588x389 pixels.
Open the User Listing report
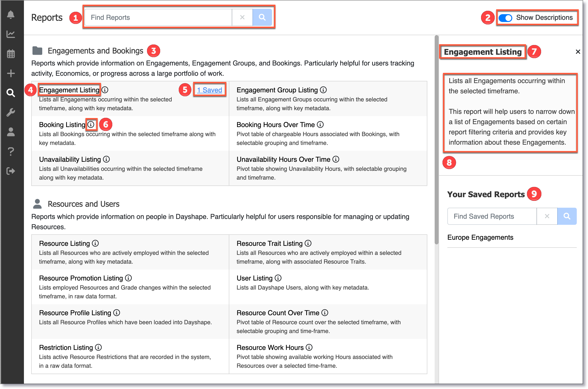pyautogui.click(x=255, y=278)
